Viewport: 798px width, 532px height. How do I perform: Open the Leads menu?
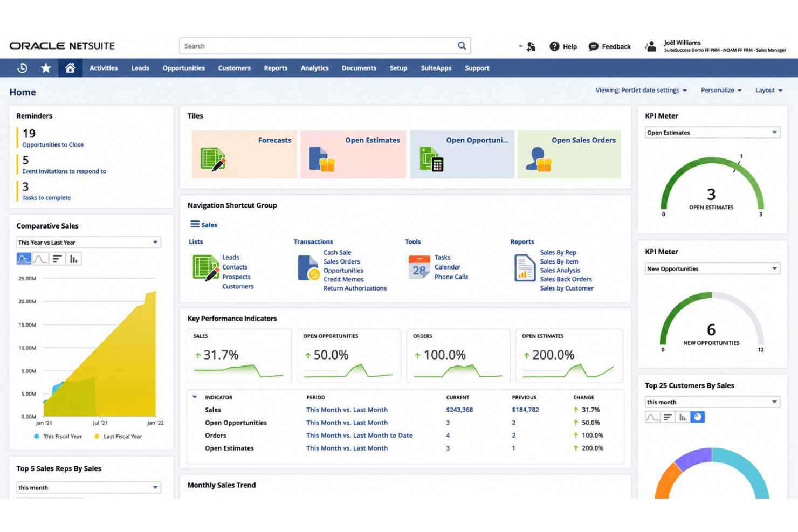click(x=140, y=68)
